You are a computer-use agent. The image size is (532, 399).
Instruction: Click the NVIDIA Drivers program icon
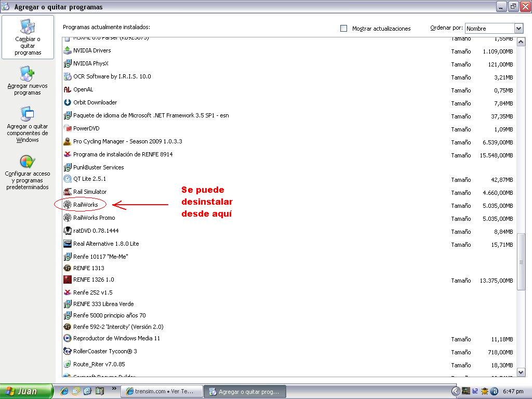coord(67,51)
